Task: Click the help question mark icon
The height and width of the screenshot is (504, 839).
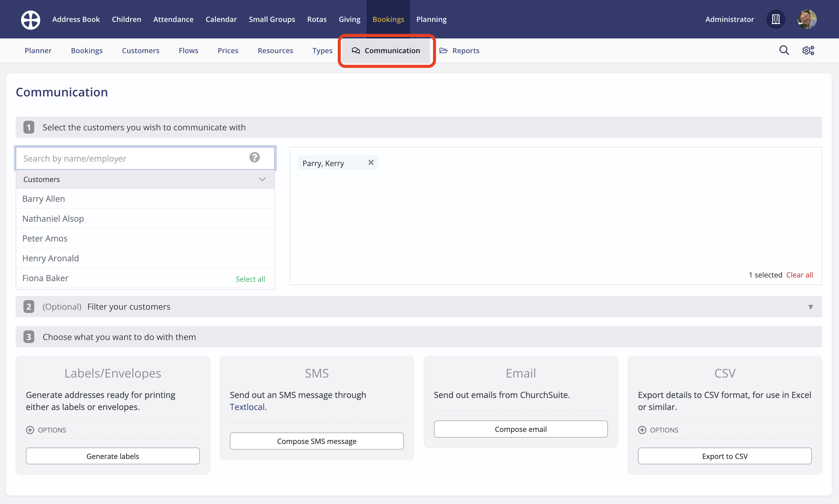Action: (255, 158)
